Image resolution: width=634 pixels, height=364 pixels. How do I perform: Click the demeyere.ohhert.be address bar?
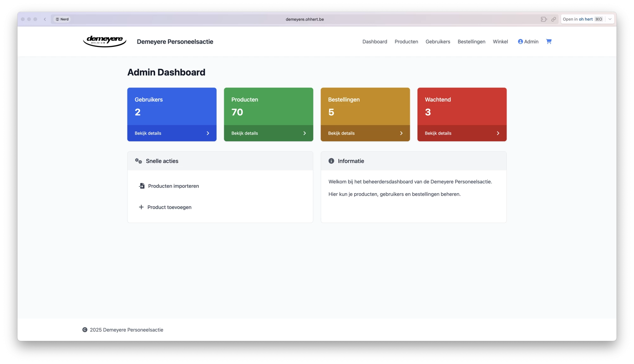click(305, 19)
